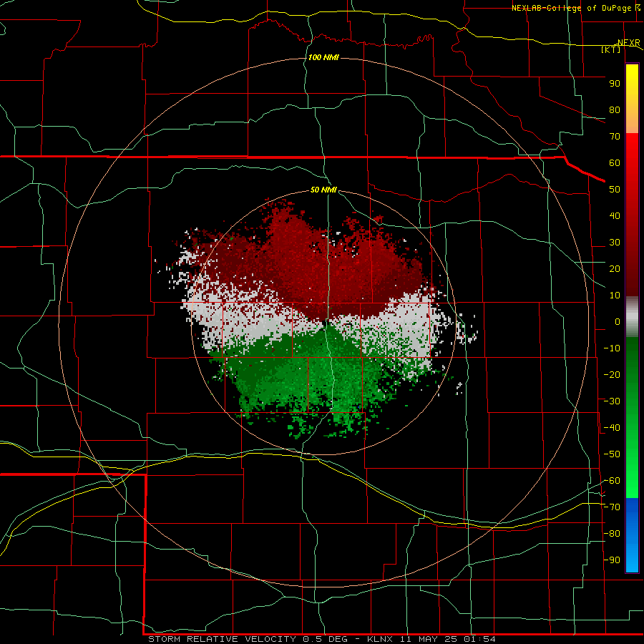
Task: Select the -80 value on the velocity scale
Action: pyautogui.click(x=612, y=534)
